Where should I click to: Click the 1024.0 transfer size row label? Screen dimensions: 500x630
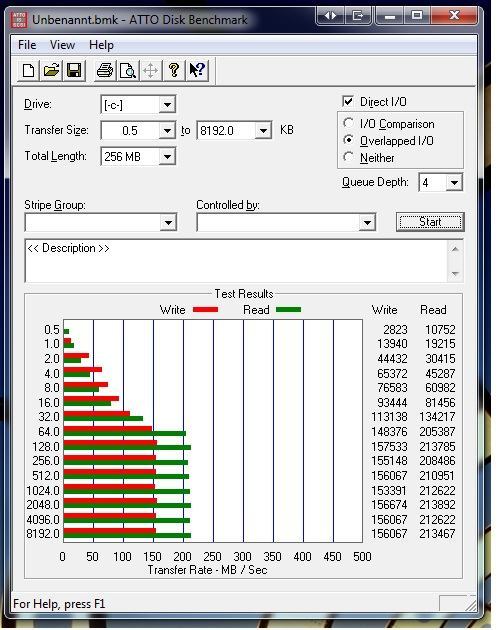pyautogui.click(x=43, y=491)
